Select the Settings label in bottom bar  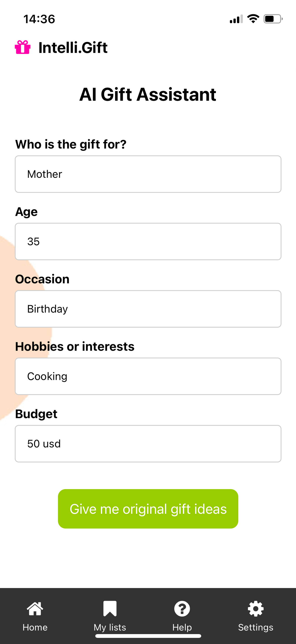click(256, 628)
